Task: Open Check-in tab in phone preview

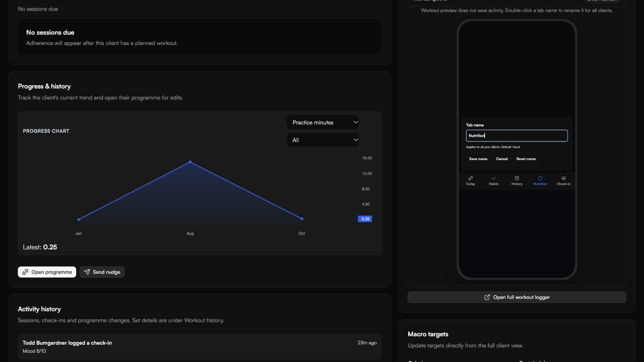Action: (x=563, y=181)
